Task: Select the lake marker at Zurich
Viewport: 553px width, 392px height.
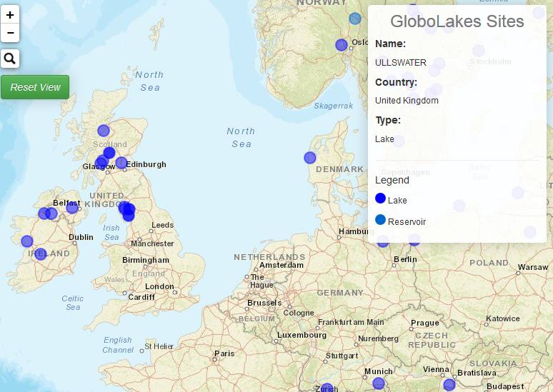Action: tap(327, 388)
